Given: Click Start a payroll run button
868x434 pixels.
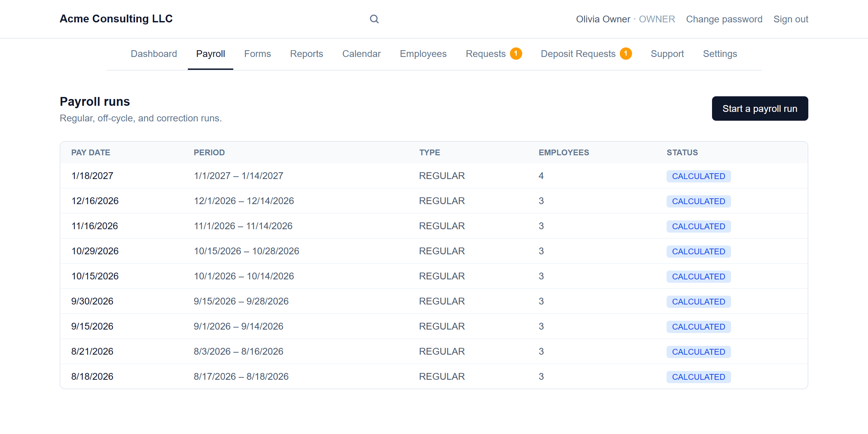Looking at the screenshot, I should 760,108.
